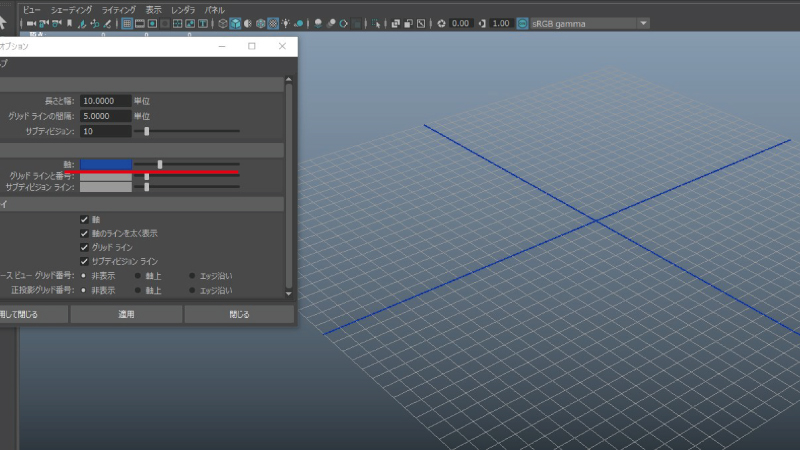Click the select camera icon
Image resolution: width=800 pixels, height=450 pixels.
tap(33, 23)
